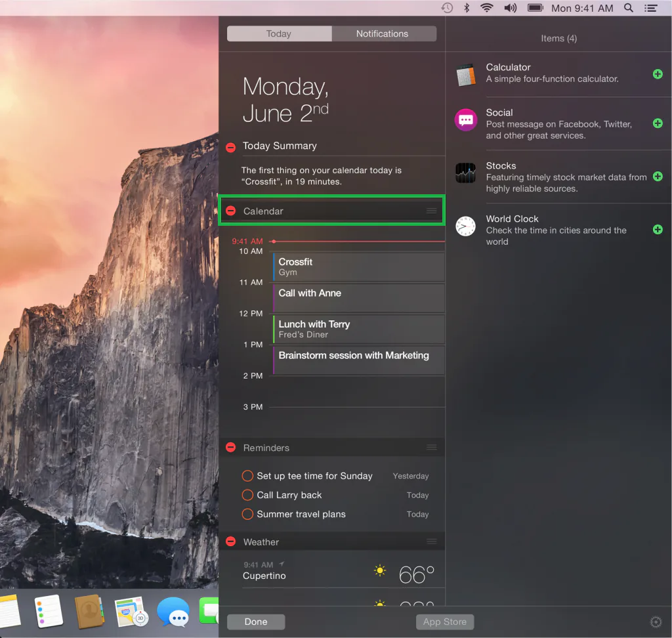
Task: Open Notes app in Dock
Action: pyautogui.click(x=9, y=612)
